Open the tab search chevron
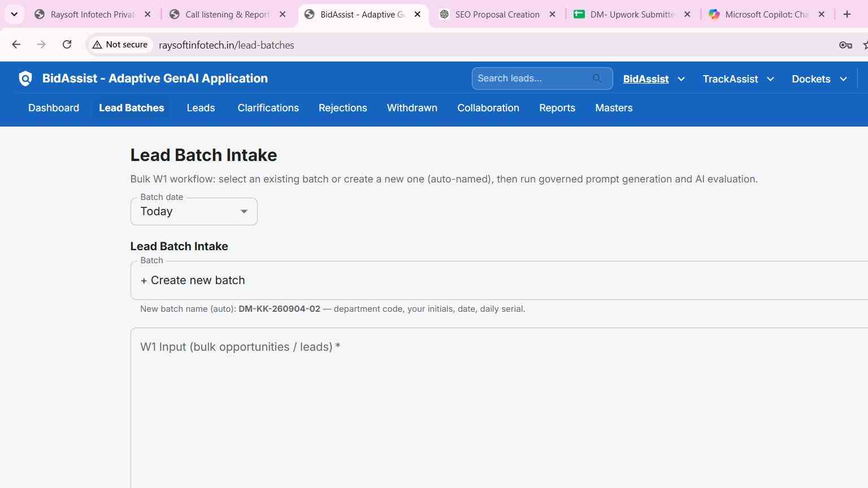 [x=14, y=14]
